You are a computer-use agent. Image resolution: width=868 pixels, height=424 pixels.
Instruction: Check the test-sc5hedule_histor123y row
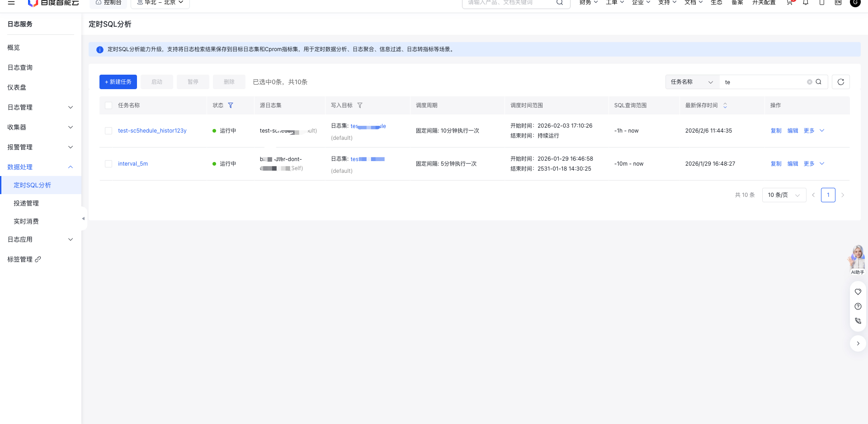tap(108, 131)
